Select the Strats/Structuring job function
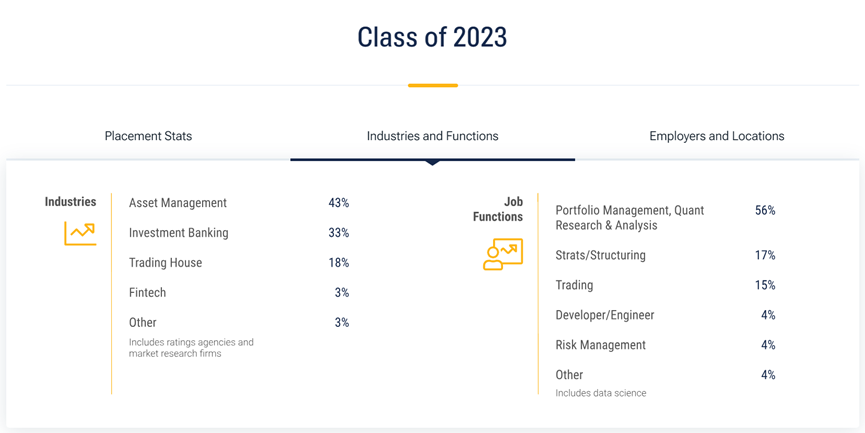 click(x=600, y=255)
